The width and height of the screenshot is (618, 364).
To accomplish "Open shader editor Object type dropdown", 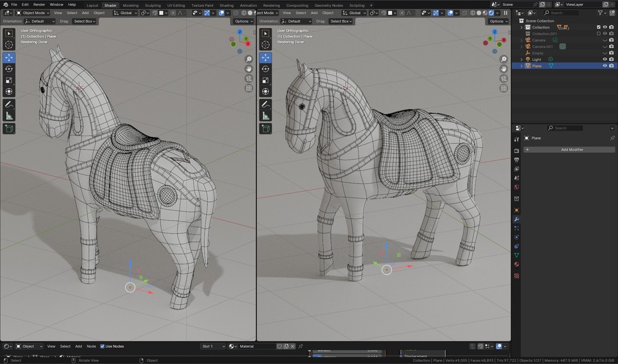I will (x=29, y=346).
